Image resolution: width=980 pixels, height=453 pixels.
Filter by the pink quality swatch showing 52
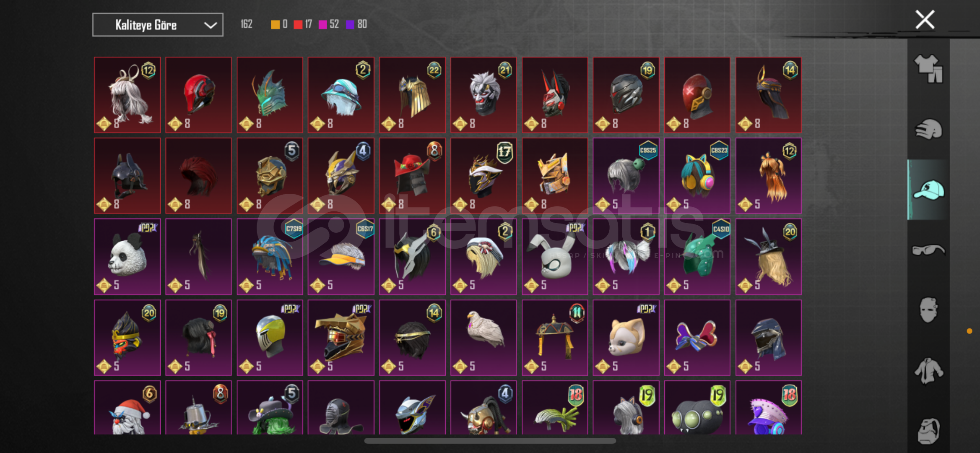[322, 24]
